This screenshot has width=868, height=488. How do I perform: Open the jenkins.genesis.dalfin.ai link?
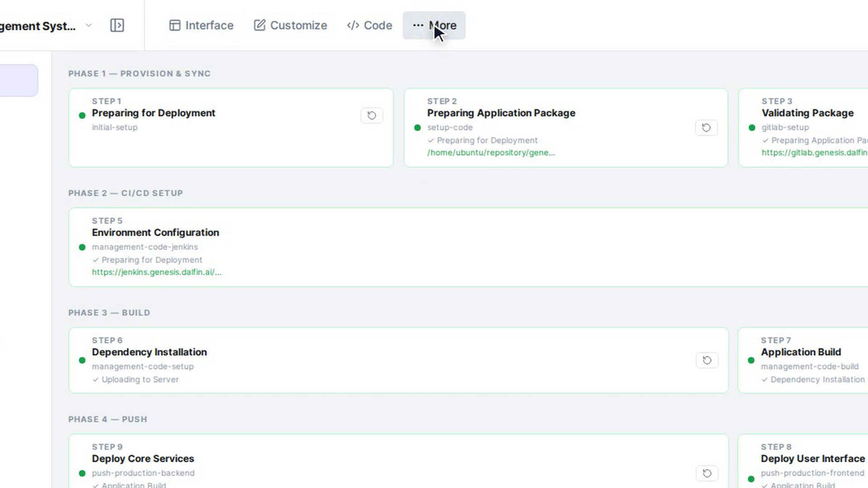156,272
